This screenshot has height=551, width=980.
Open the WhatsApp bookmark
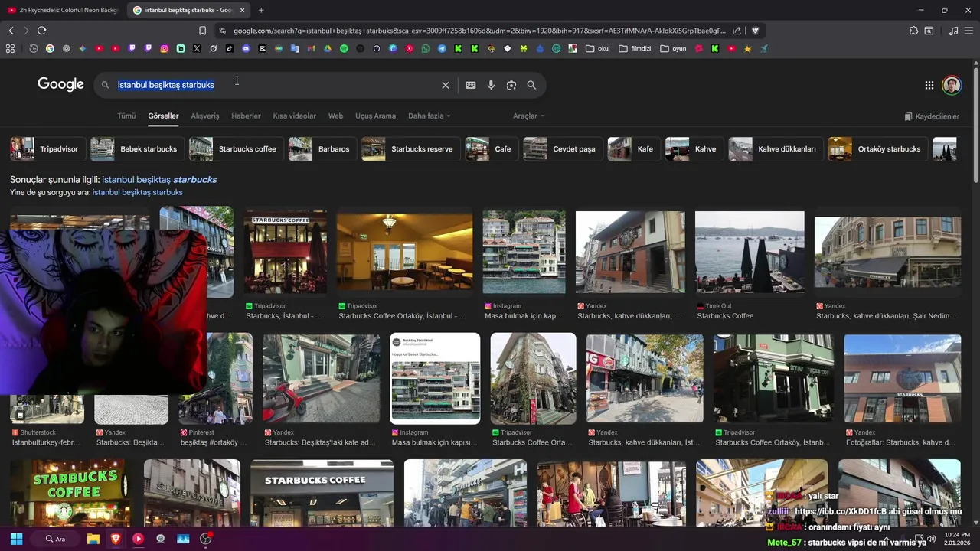tap(426, 48)
